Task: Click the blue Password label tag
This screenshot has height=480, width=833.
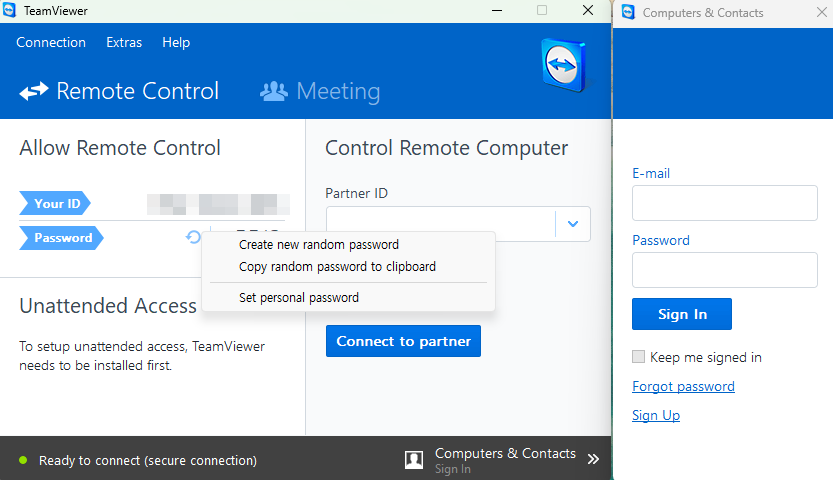Action: tap(62, 238)
